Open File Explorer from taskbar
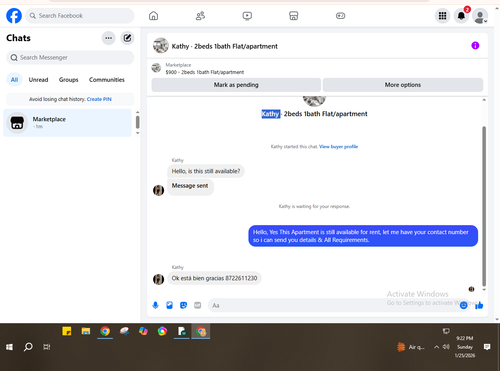The height and width of the screenshot is (371, 500). 86,331
